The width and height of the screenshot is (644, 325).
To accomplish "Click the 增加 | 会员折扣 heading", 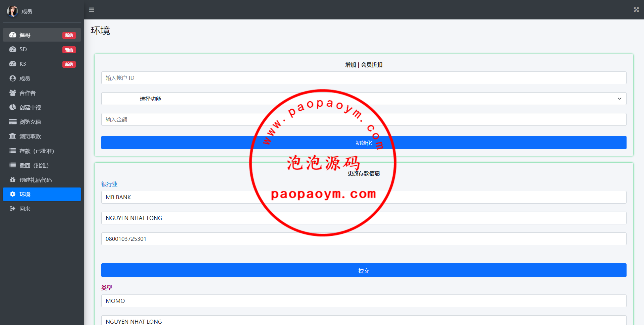I will point(364,65).
